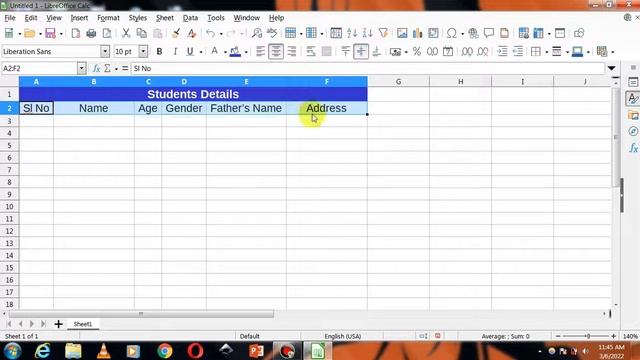
Task: Click the Cut scissors icon
Action: (x=126, y=33)
